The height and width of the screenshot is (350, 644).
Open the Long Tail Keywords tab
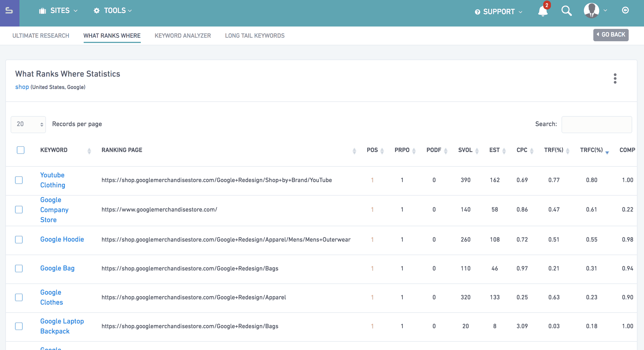click(255, 36)
